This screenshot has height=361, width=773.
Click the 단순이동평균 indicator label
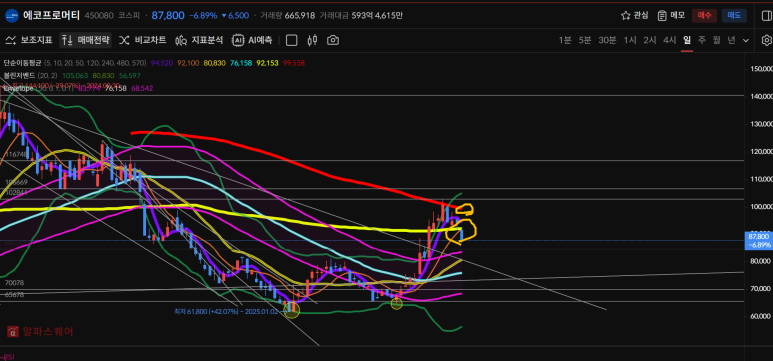[22, 63]
